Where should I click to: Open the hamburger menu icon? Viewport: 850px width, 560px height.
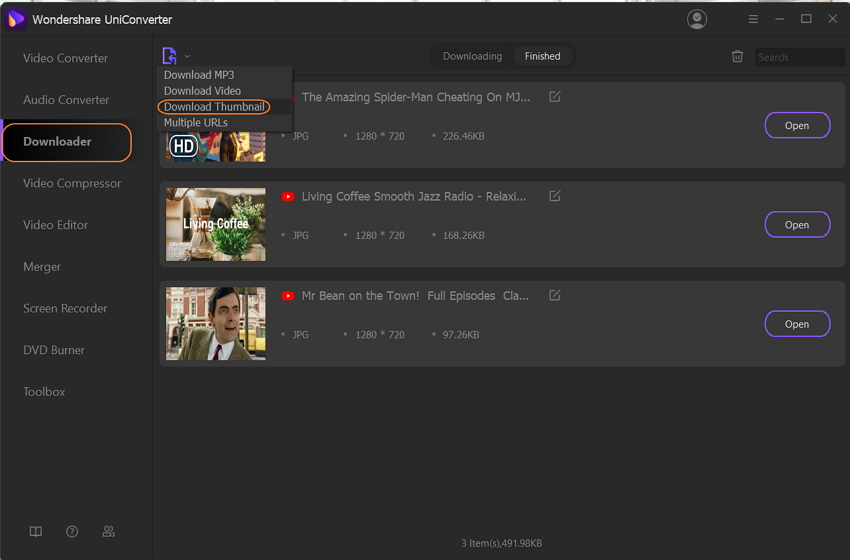pyautogui.click(x=753, y=19)
